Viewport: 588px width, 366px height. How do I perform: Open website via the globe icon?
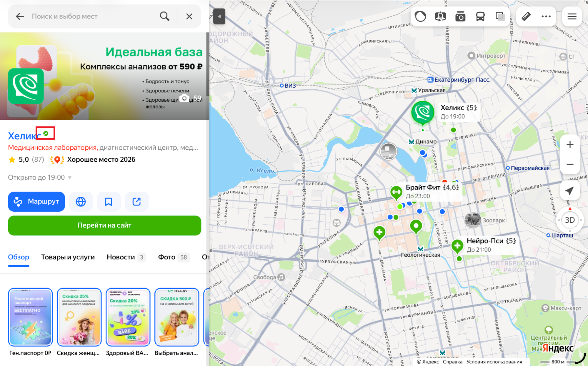(x=81, y=202)
